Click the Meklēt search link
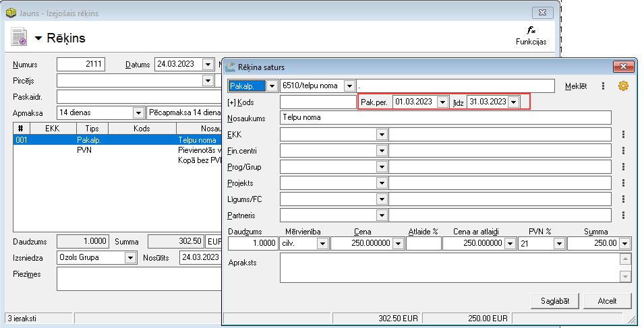The height and width of the screenshot is (328, 644). point(576,86)
